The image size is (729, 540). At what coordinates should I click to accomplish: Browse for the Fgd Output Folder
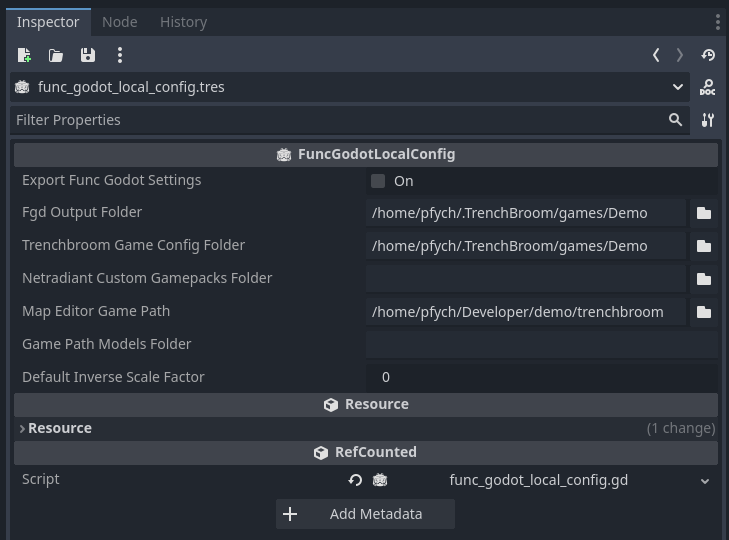(704, 213)
